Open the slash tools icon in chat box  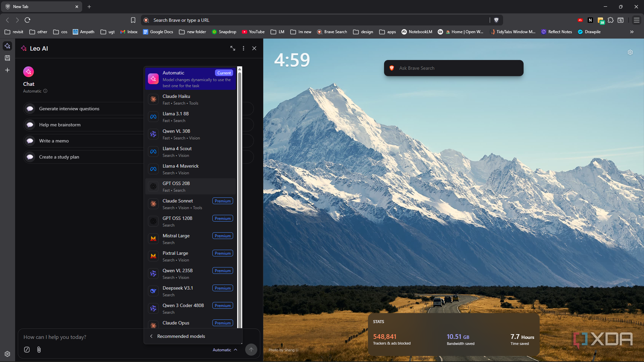click(27, 350)
